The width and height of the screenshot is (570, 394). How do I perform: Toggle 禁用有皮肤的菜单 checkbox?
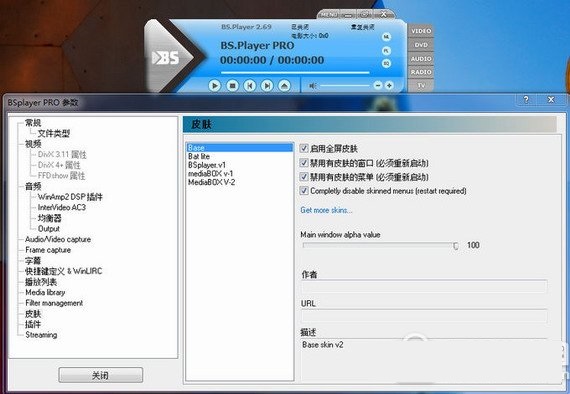pos(304,177)
